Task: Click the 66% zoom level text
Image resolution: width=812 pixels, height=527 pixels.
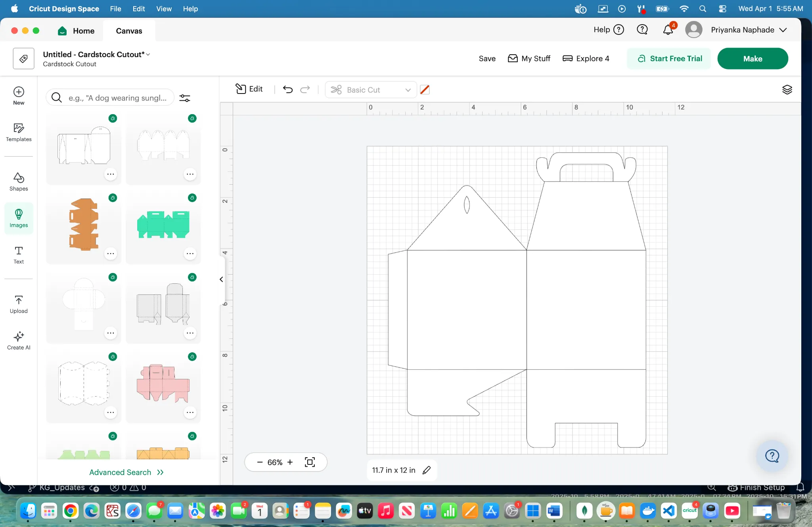Action: (x=275, y=462)
